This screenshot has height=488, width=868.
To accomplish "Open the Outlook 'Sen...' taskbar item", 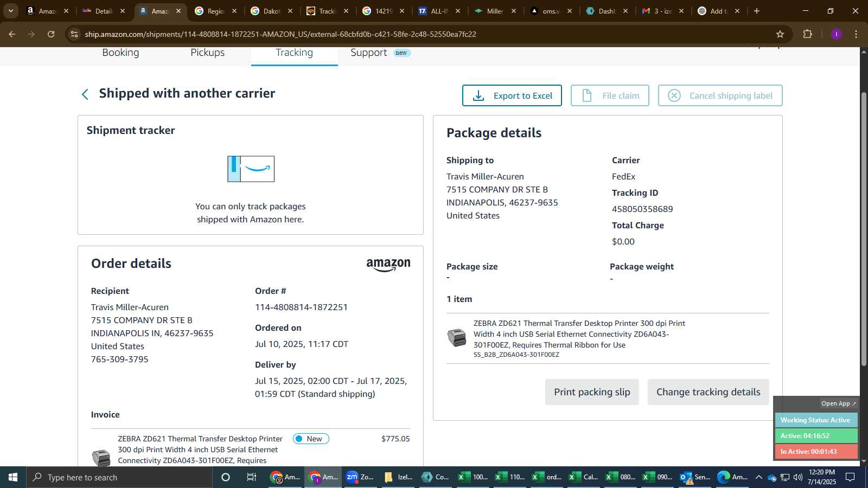I will click(x=694, y=477).
